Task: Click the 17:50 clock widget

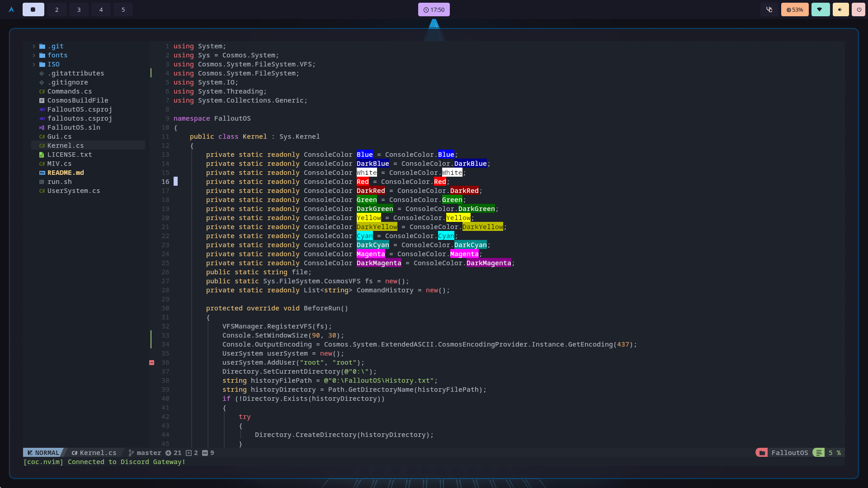Action: tap(434, 9)
